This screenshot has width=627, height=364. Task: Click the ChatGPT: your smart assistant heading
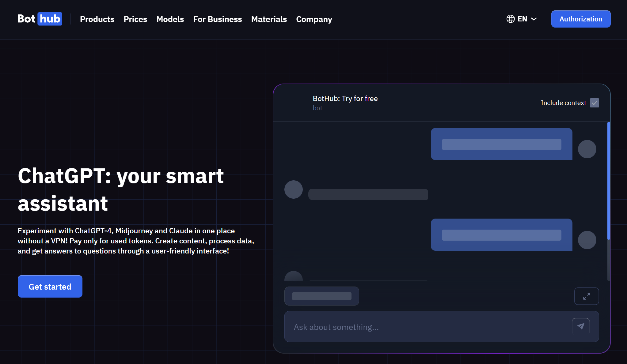point(121,190)
